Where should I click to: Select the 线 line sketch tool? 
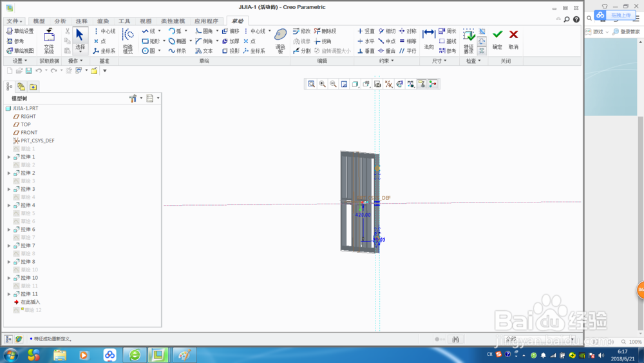point(149,31)
